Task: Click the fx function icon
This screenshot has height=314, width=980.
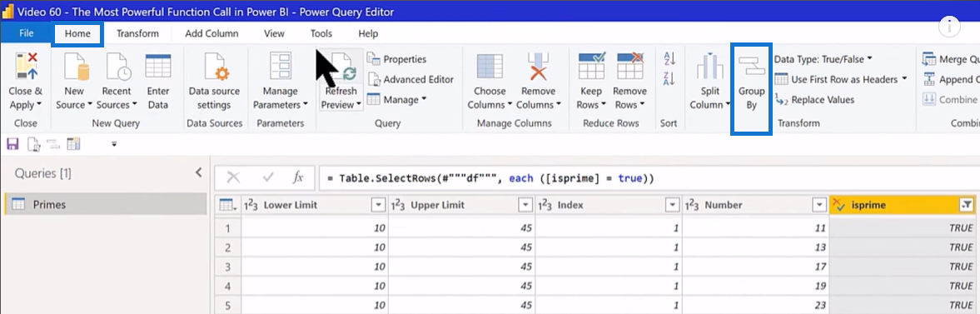Action: click(x=299, y=177)
